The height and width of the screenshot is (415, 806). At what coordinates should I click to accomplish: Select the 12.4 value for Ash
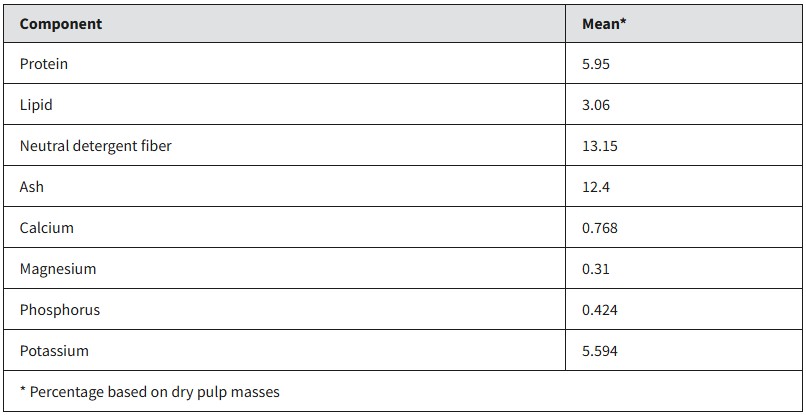[x=596, y=187]
